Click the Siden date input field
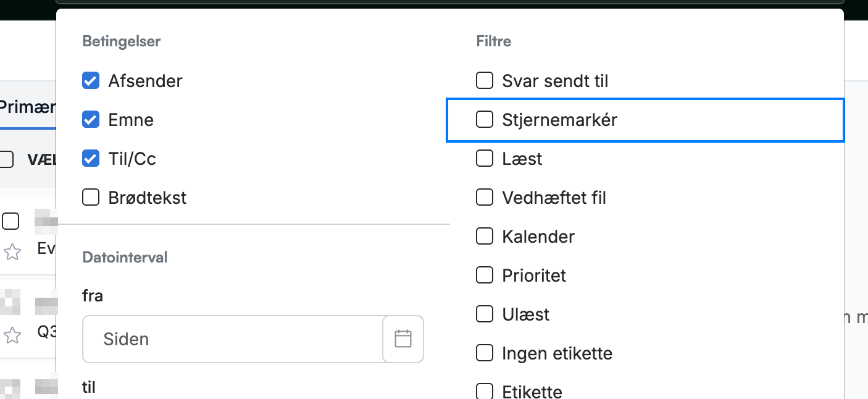The height and width of the screenshot is (399, 868). coord(233,339)
